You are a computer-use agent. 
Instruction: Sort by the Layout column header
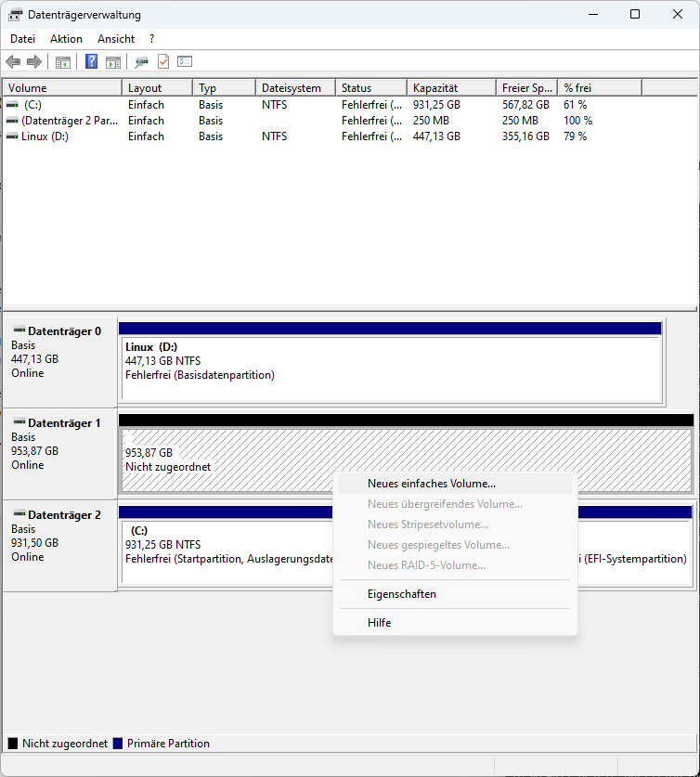tap(158, 87)
